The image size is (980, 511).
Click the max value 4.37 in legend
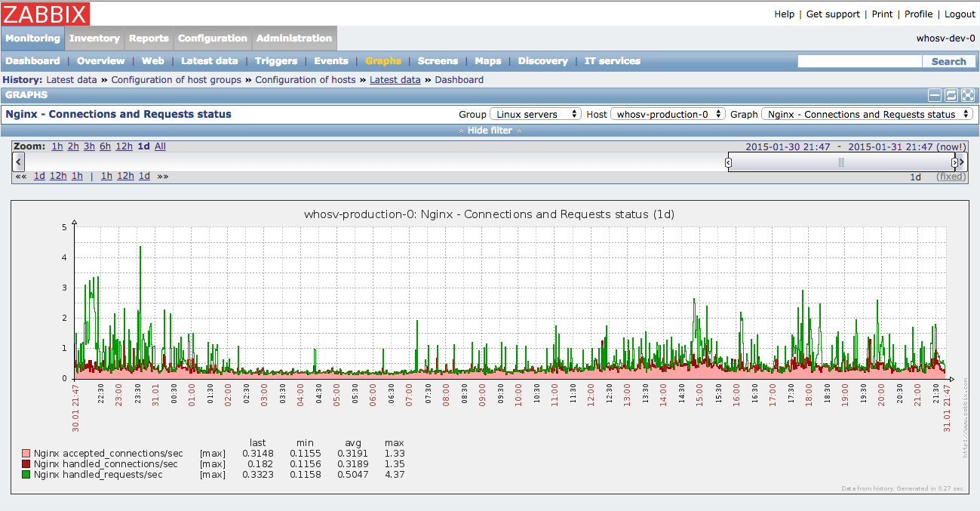pyautogui.click(x=395, y=475)
